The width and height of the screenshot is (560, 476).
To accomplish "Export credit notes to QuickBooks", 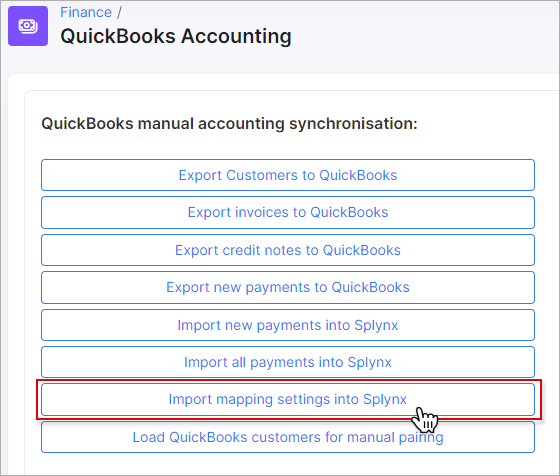I will coord(288,250).
